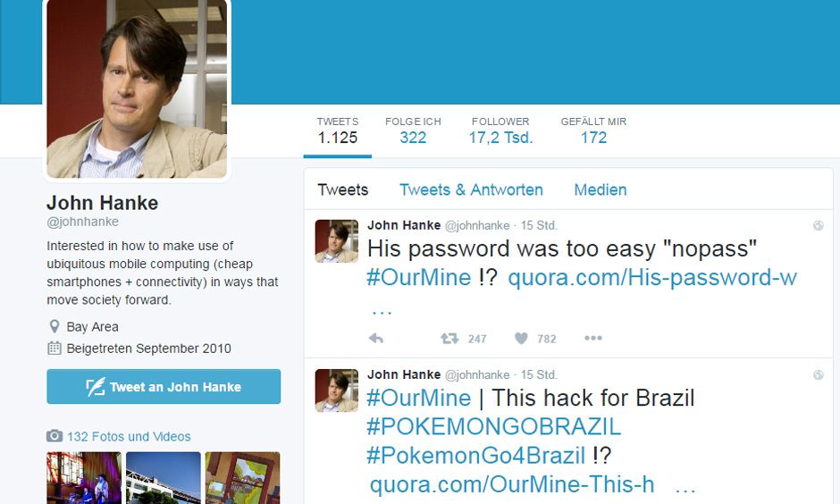Like the tweet with 782 likes

coord(521,339)
